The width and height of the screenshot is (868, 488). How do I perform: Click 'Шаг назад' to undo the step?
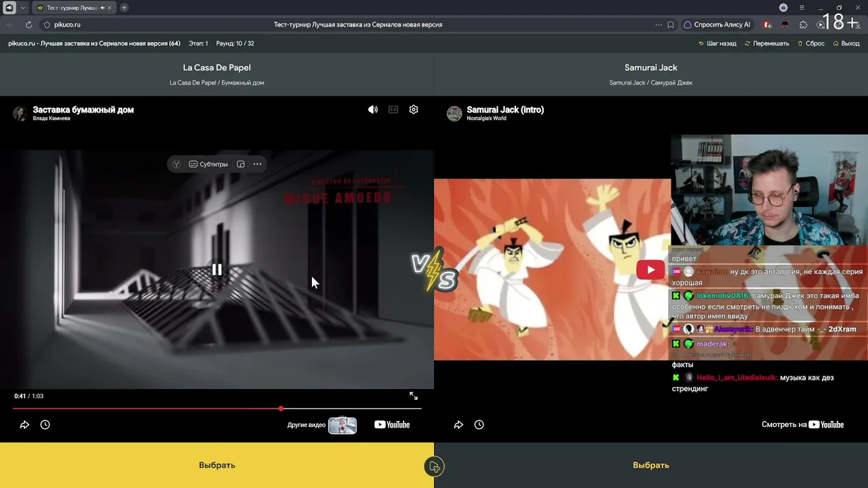(717, 43)
